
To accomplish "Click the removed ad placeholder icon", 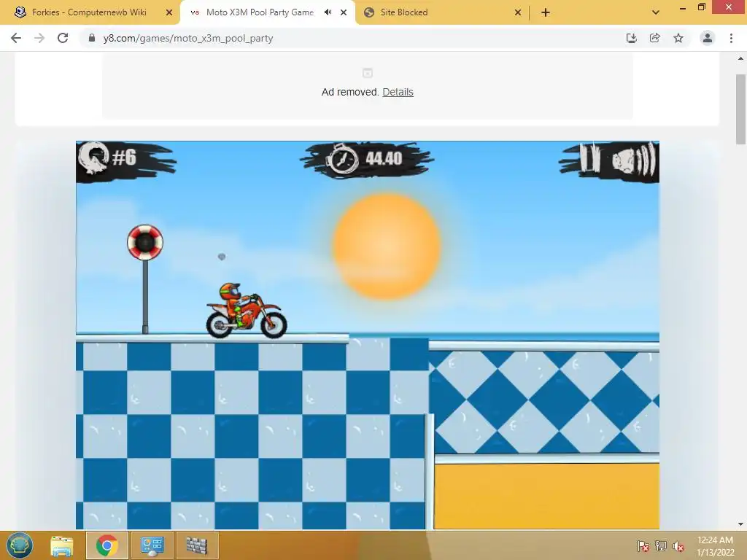I will click(368, 73).
